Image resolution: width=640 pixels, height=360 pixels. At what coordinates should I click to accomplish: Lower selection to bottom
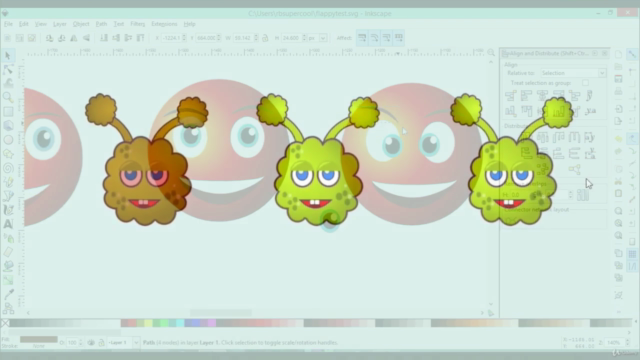pos(104,38)
